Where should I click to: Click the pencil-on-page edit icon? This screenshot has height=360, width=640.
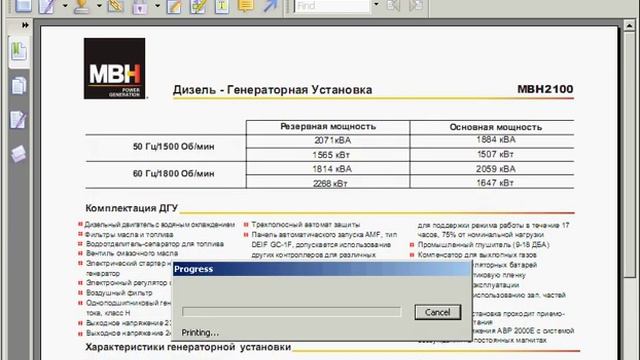click(174, 6)
